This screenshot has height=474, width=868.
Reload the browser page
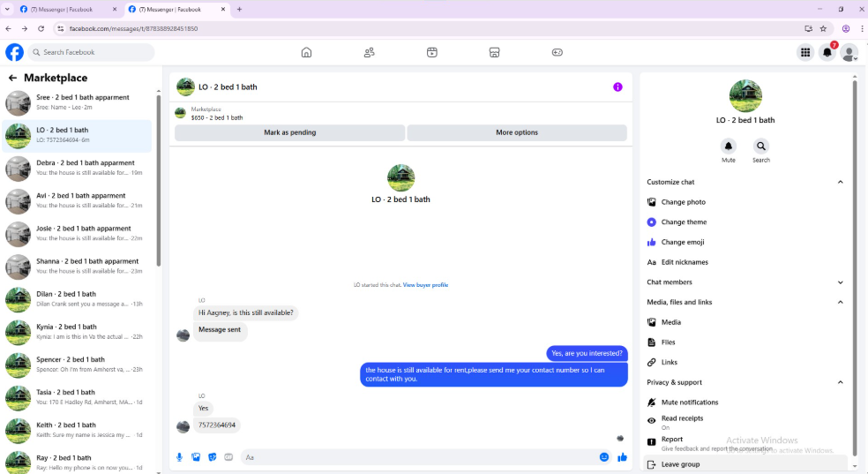coord(41,28)
